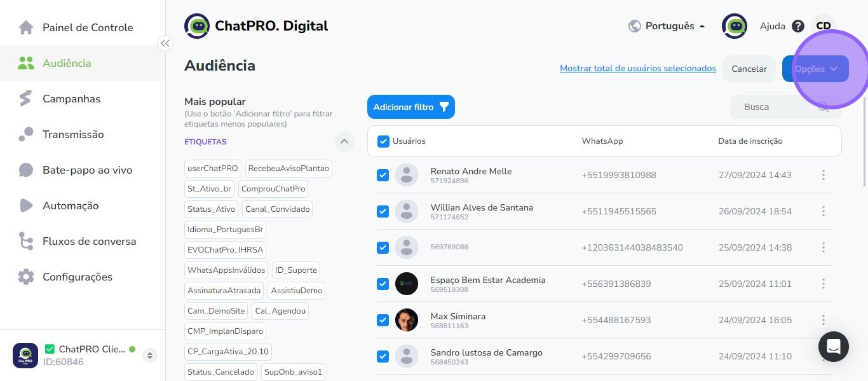Select the AssinaturaAtrasada tag
This screenshot has width=868, height=381.
point(224,291)
